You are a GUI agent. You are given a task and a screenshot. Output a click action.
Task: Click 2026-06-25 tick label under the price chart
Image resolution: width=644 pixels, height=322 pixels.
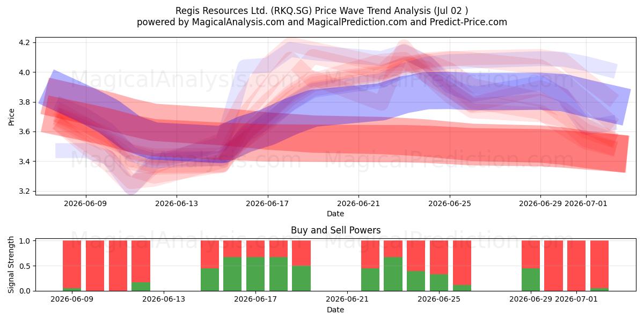pos(450,203)
